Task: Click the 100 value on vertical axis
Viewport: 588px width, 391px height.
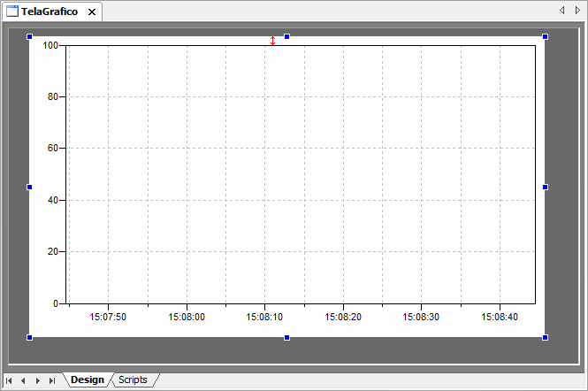Action: coord(50,45)
